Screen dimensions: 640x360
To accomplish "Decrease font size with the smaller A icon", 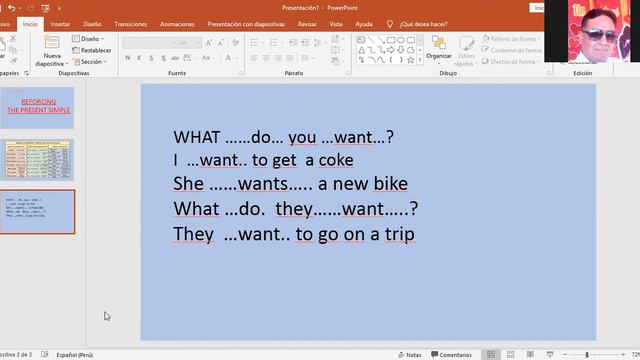I will [x=221, y=42].
